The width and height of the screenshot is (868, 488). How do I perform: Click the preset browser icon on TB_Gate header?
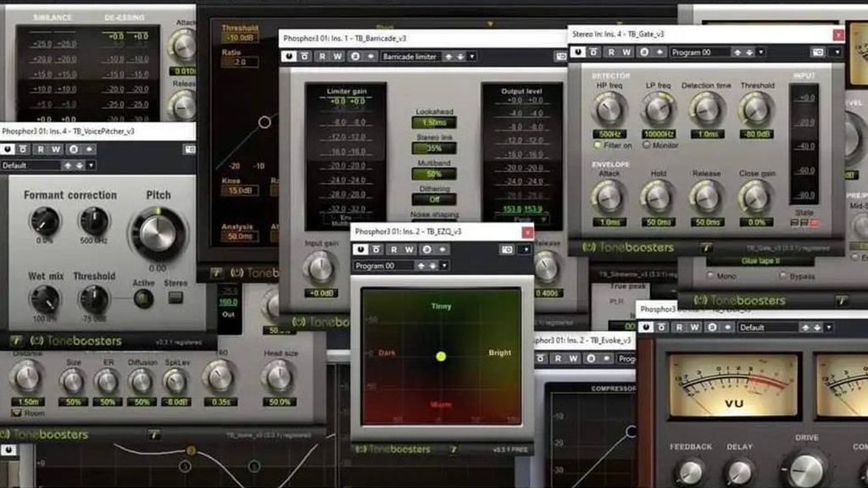(x=817, y=52)
